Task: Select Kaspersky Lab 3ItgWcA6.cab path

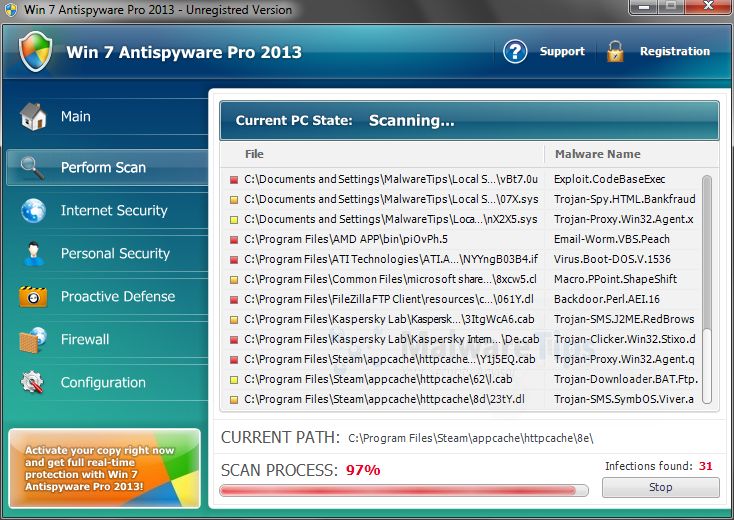Action: (x=389, y=319)
